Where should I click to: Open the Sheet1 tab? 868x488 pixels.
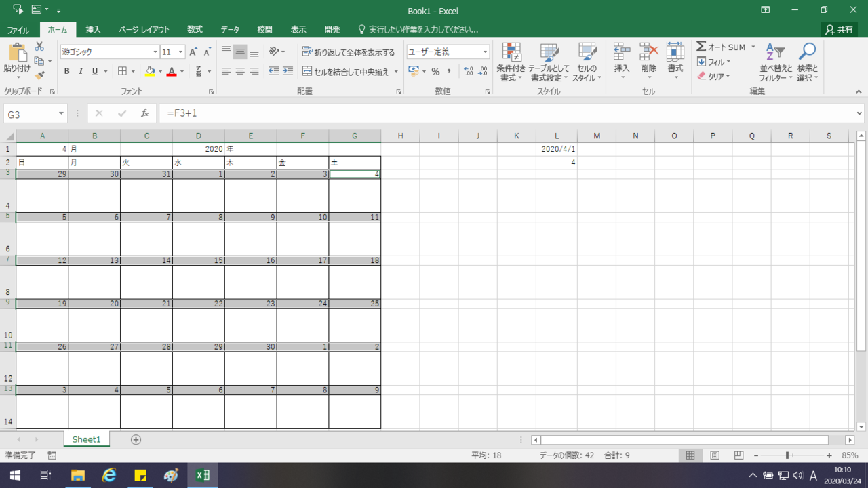pyautogui.click(x=86, y=439)
